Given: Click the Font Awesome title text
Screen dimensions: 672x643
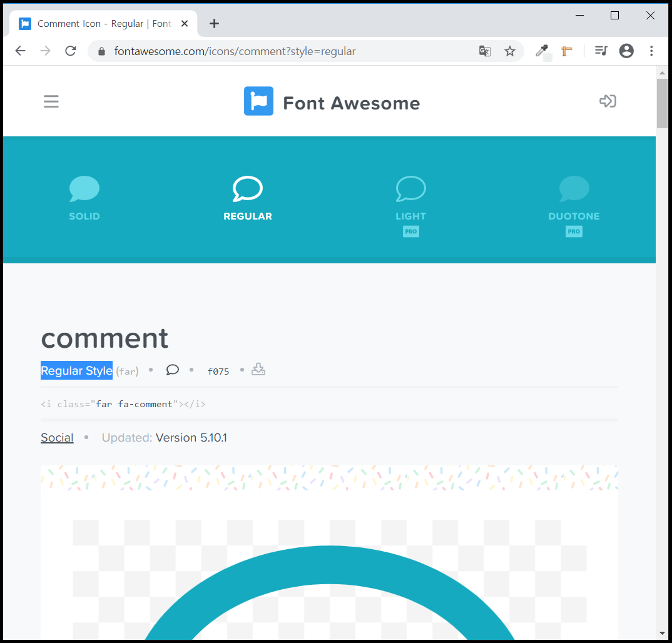Looking at the screenshot, I should coord(352,103).
